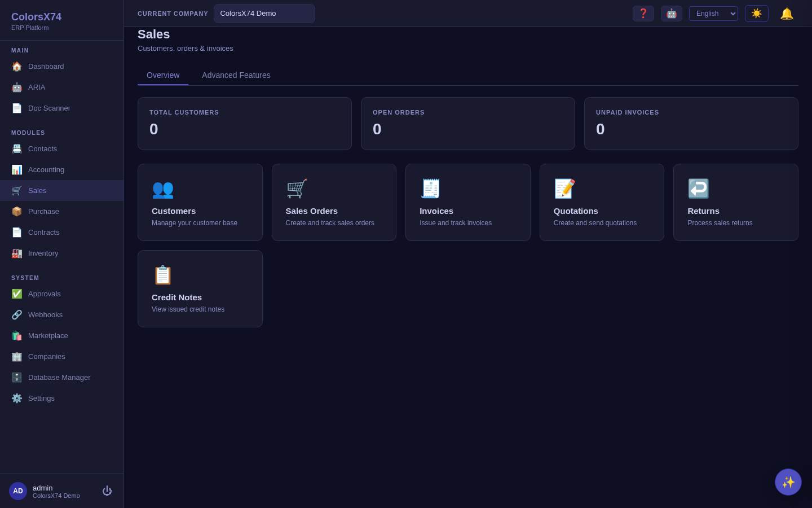Click the Total Customers stat card
This screenshot has height=508, width=812.
tap(245, 124)
